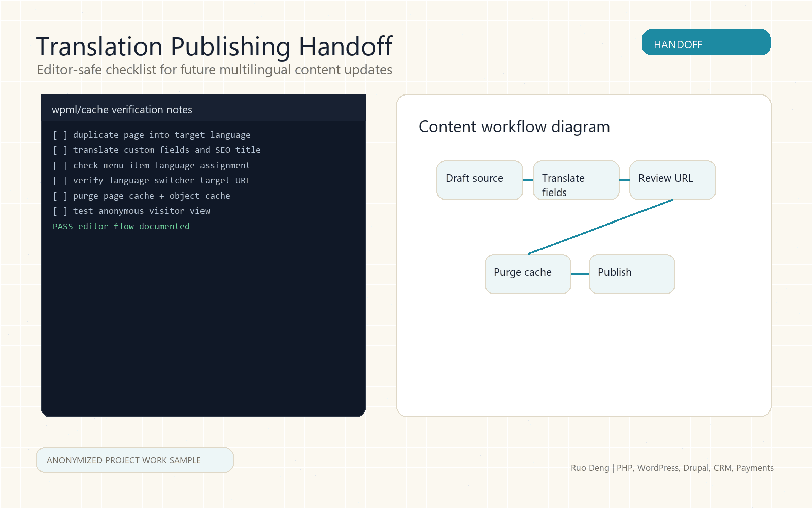Select the Publish workflow node
Screen dimensions: 812x508
[x=632, y=274]
